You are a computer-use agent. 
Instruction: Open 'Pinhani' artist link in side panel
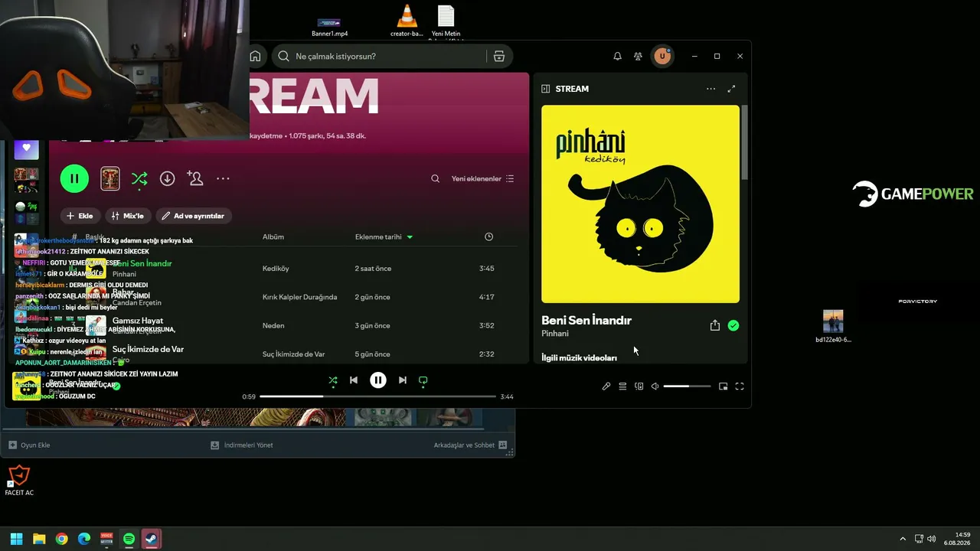[x=555, y=334]
